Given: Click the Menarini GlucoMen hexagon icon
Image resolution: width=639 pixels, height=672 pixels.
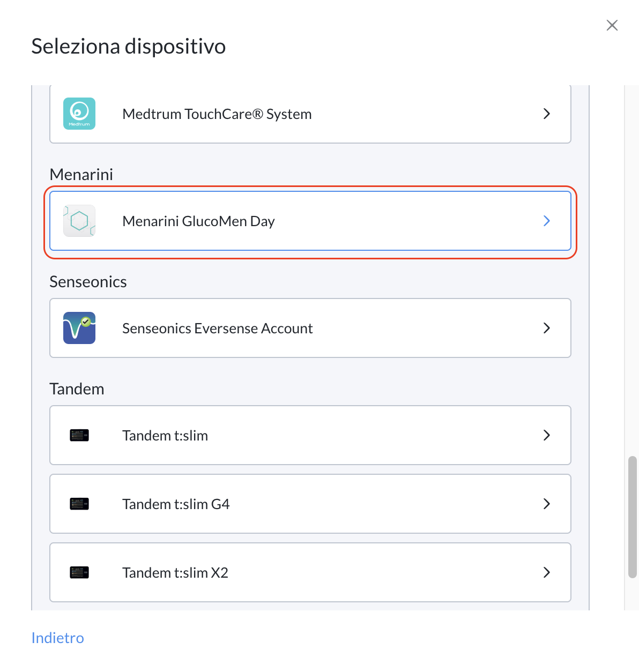Looking at the screenshot, I should coord(79,221).
